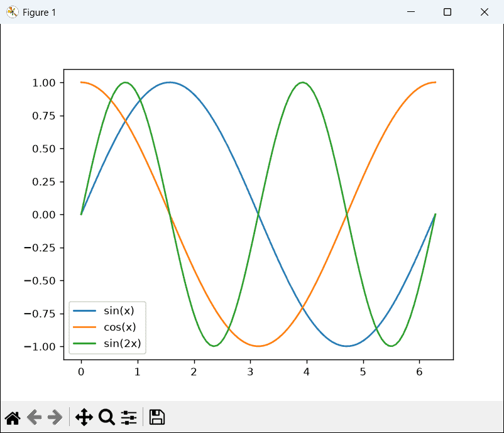Click the x-axis tick label 4
The width and height of the screenshot is (504, 433).
point(307,372)
